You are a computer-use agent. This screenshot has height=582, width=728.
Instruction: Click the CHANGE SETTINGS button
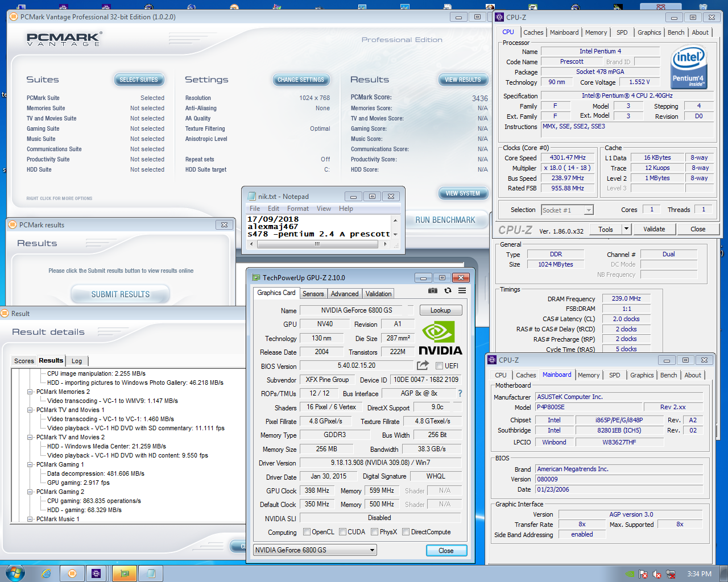pos(300,80)
